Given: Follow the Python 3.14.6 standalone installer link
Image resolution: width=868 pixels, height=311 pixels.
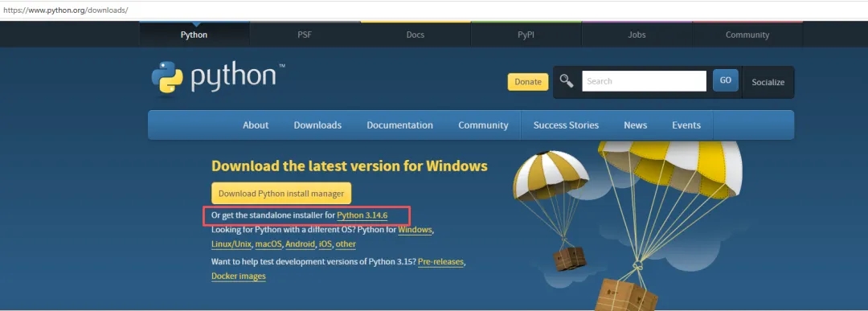Looking at the screenshot, I should point(362,215).
